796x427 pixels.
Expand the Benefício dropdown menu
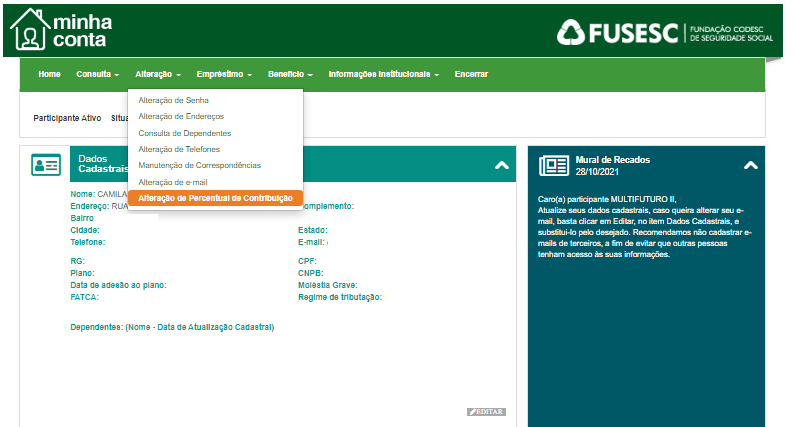290,74
